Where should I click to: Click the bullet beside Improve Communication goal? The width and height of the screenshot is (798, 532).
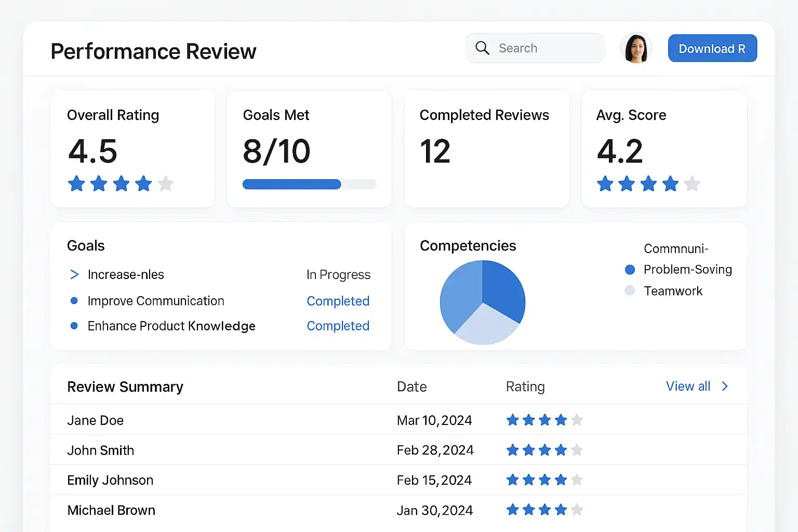(74, 301)
